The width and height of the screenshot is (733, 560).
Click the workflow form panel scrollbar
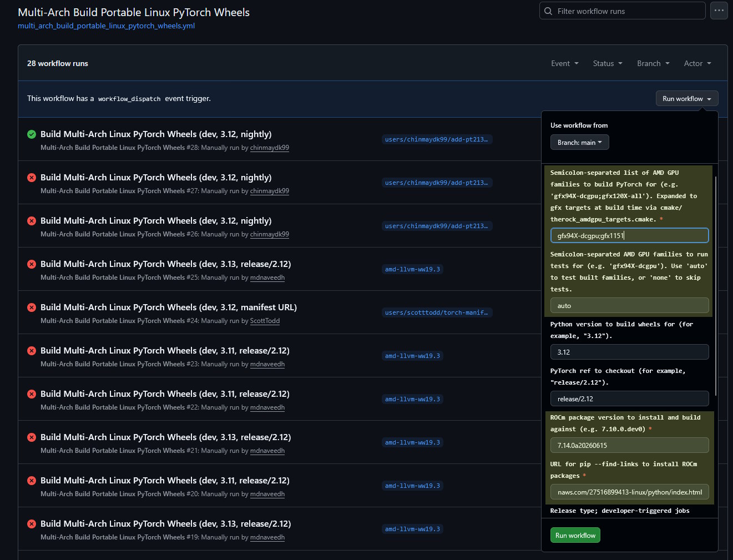[716, 286]
